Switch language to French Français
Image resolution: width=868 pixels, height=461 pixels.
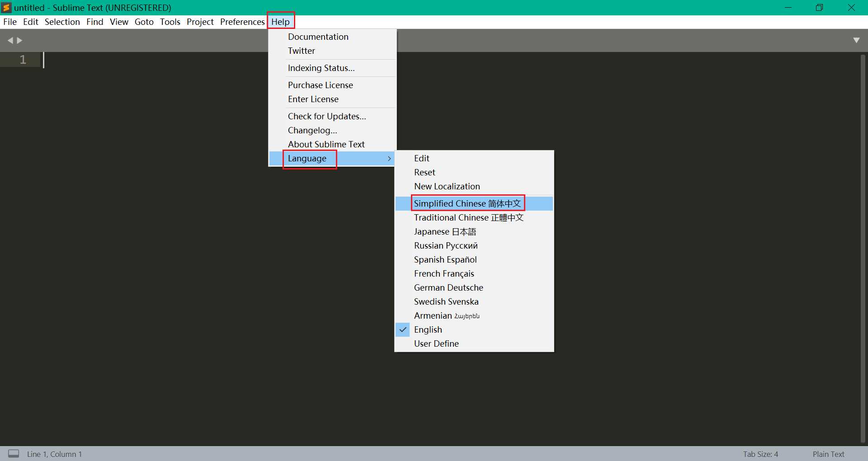pyautogui.click(x=474, y=273)
